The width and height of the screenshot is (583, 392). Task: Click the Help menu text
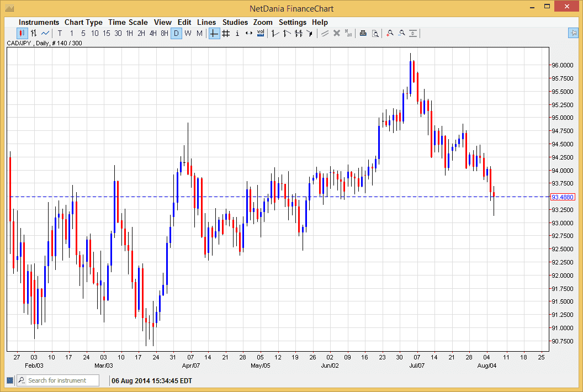pos(320,22)
